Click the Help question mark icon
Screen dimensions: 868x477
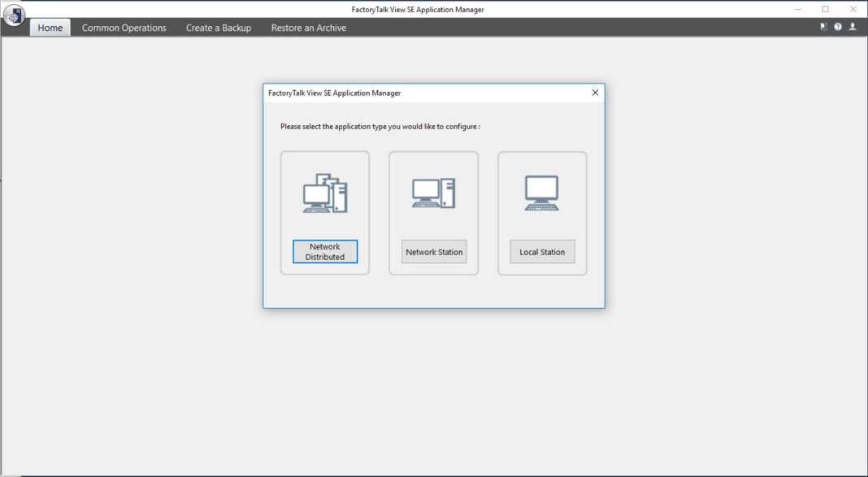point(837,27)
